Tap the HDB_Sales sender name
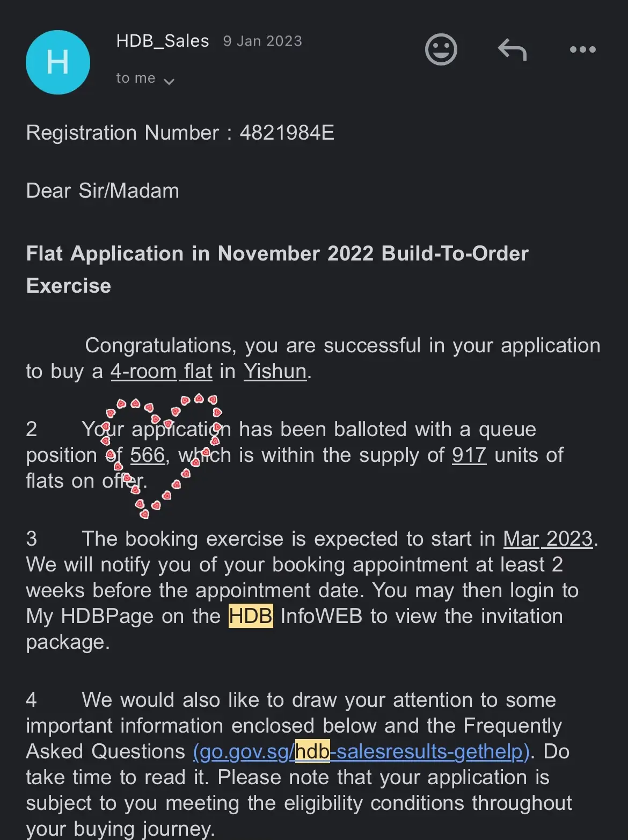Viewport: 628px width, 840px height. click(163, 41)
